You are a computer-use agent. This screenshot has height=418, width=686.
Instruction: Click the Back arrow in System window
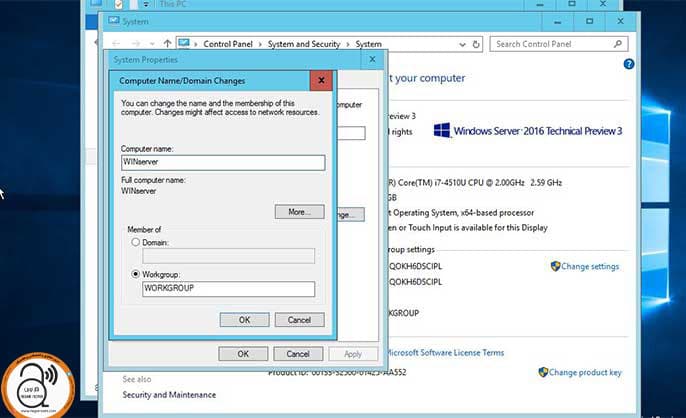pyautogui.click(x=116, y=43)
